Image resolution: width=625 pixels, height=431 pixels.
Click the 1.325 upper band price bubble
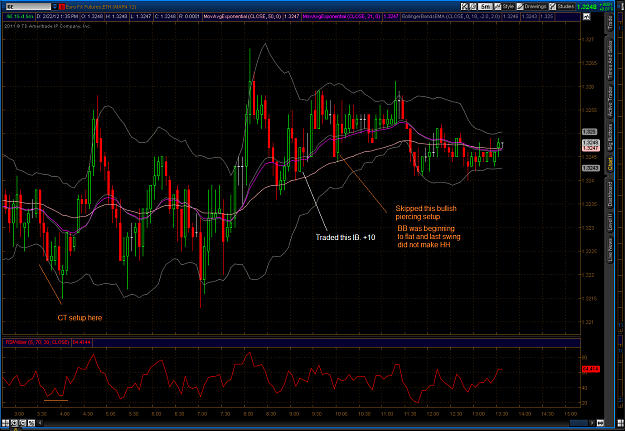click(590, 132)
